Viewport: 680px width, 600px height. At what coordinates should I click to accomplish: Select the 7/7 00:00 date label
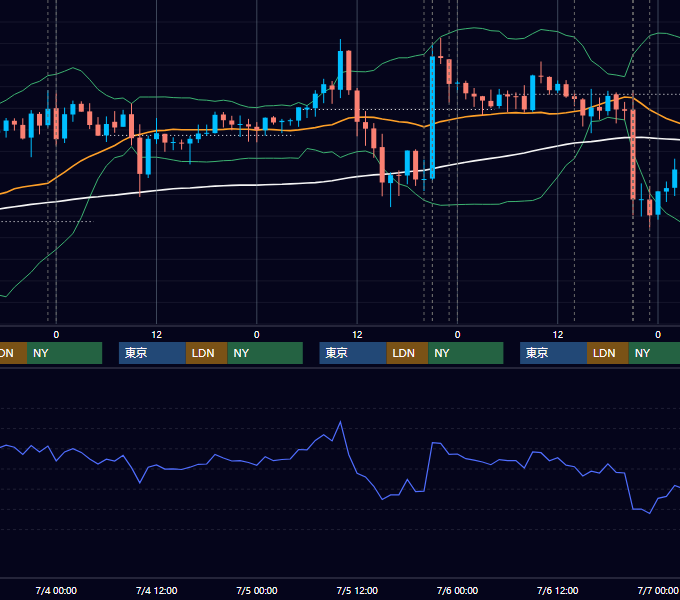click(x=658, y=590)
